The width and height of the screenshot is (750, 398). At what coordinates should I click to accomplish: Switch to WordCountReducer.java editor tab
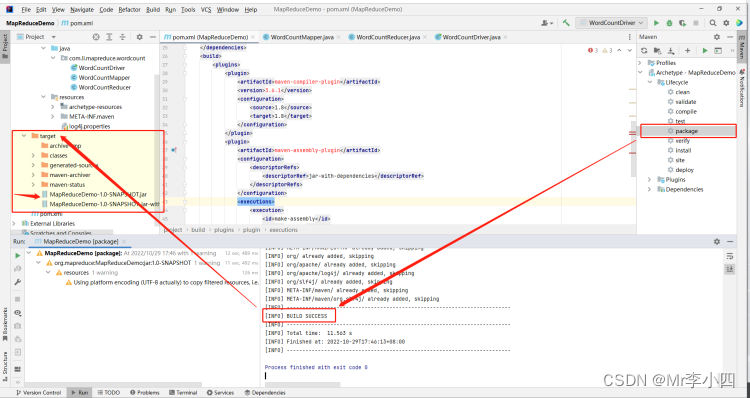point(388,37)
